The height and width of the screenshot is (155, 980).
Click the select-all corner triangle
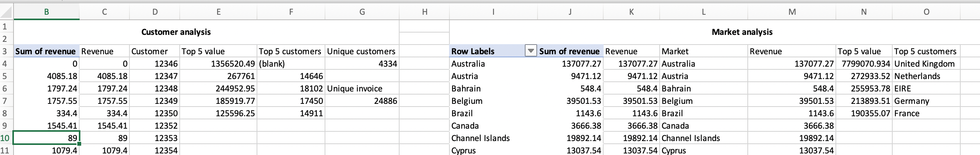click(7, 13)
